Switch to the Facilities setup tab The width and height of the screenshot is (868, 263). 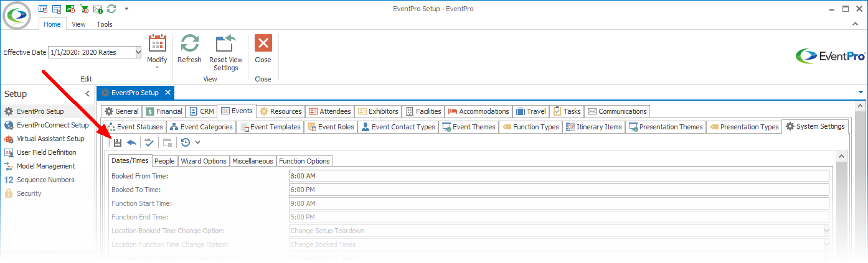tap(423, 111)
